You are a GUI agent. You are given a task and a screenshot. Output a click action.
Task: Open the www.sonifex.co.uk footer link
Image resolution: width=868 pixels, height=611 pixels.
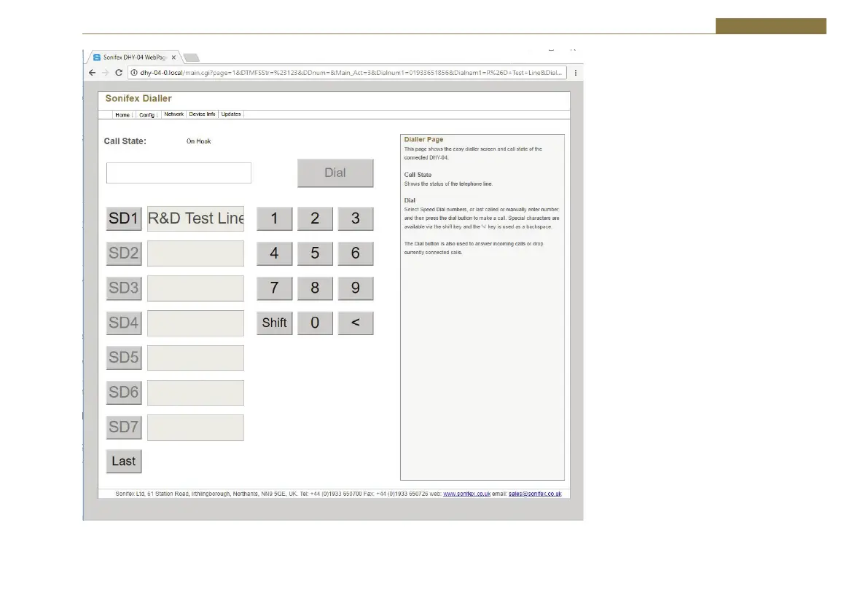click(x=465, y=494)
